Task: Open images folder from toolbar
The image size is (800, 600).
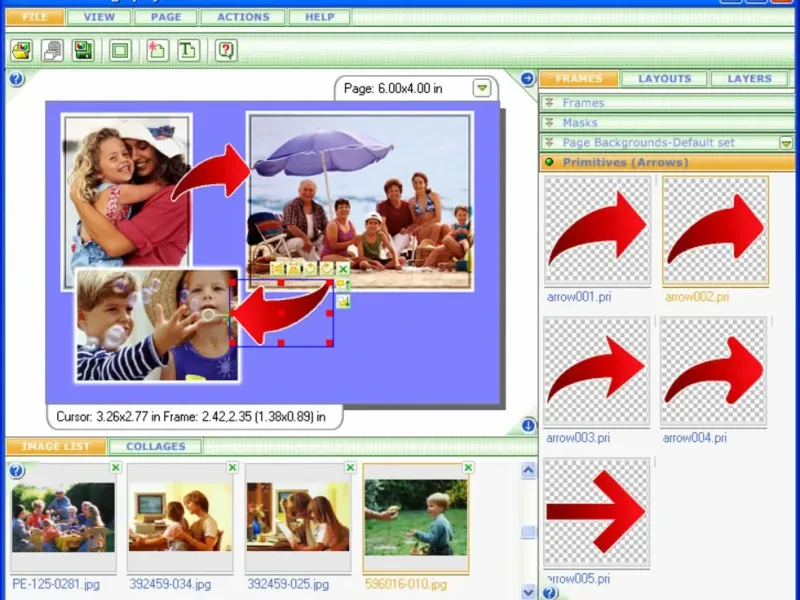Action: (21, 51)
